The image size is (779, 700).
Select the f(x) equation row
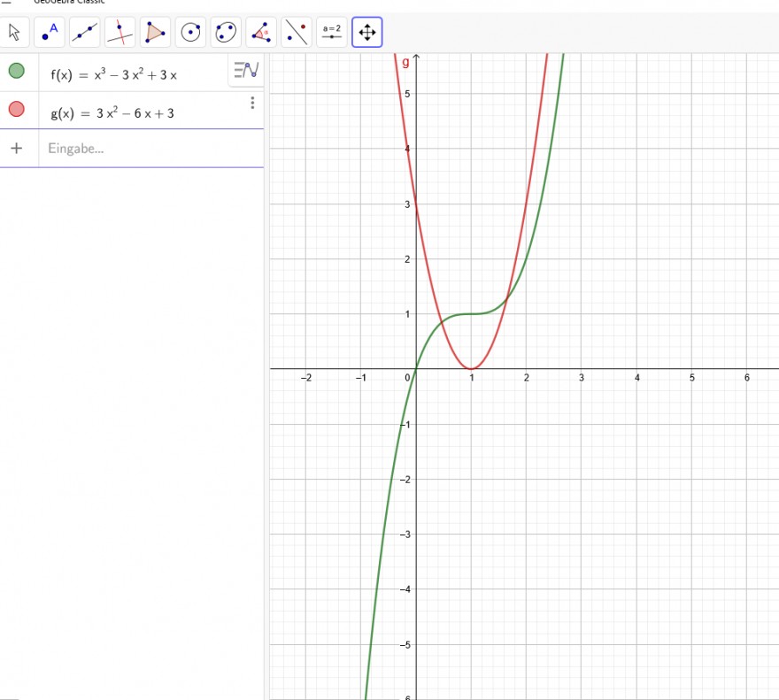tap(132, 73)
